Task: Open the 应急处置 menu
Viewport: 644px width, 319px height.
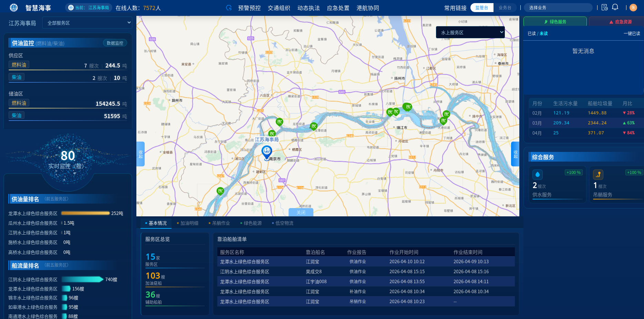Action: coord(338,8)
